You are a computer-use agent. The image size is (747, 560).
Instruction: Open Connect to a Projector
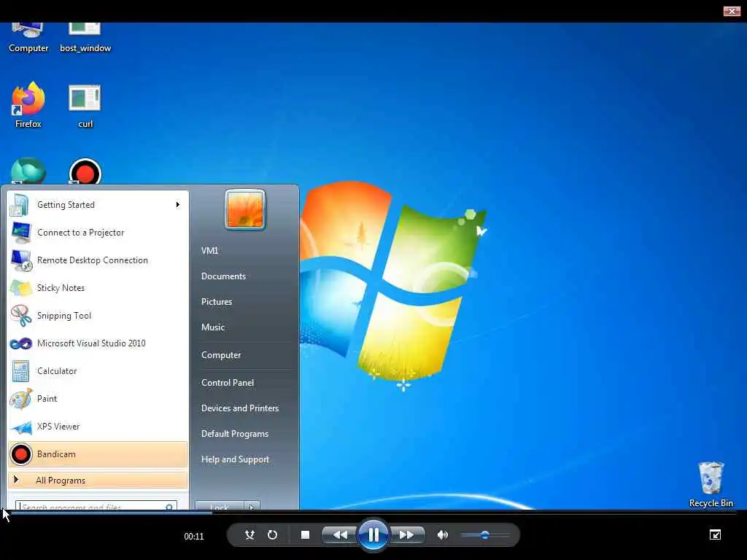pyautogui.click(x=98, y=233)
